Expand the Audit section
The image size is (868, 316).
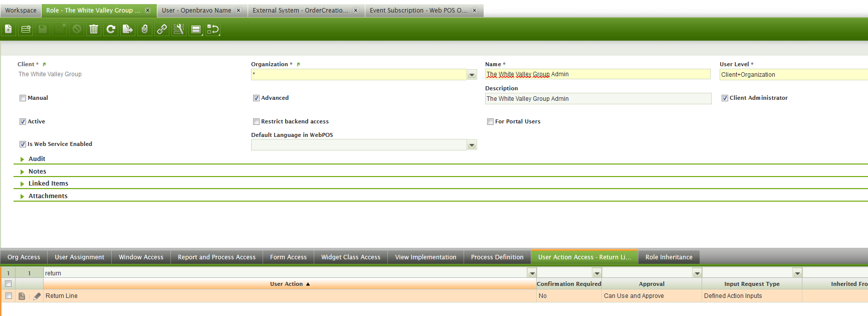coord(22,159)
